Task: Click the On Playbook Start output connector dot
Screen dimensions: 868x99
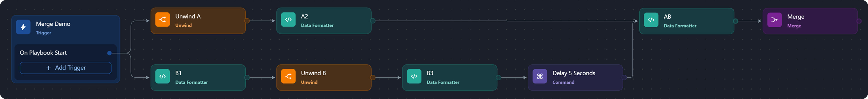Action: 109,53
